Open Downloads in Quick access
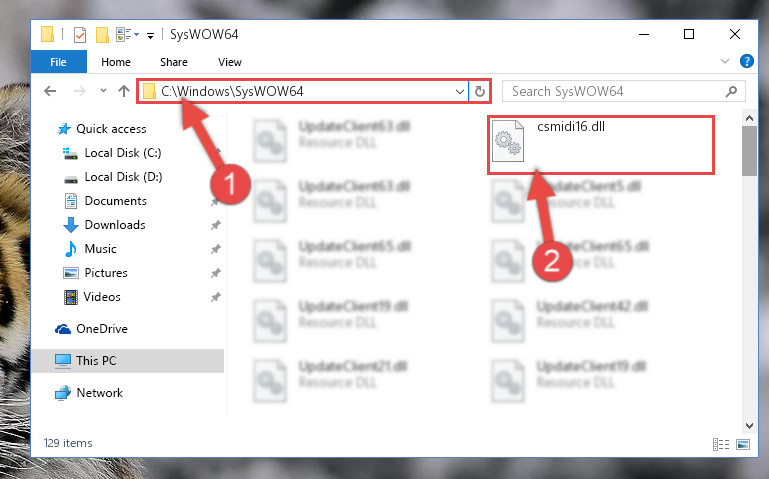The image size is (769, 479). [x=115, y=225]
